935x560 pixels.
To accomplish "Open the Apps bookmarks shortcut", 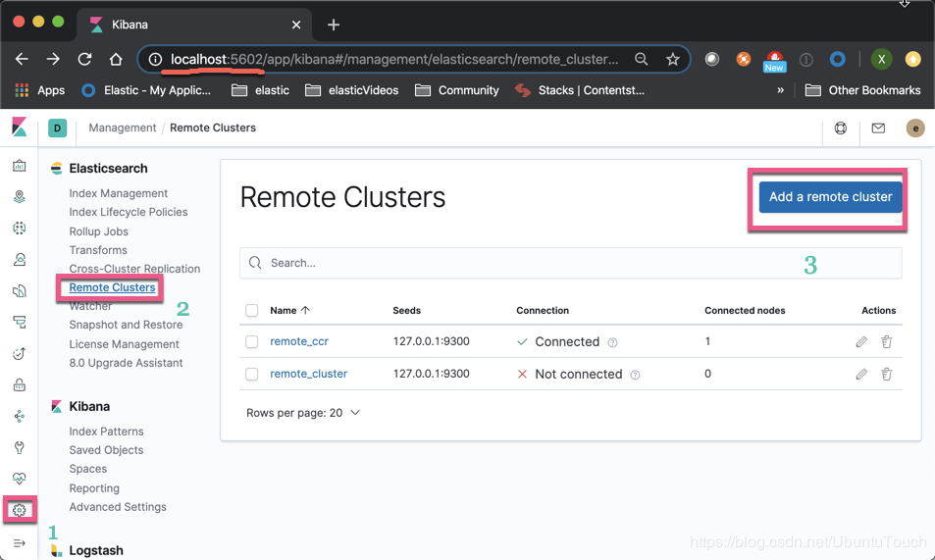I will click(39, 90).
